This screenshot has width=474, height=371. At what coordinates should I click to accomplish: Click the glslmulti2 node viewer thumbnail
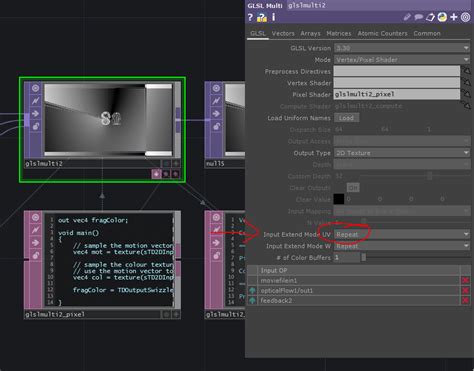tap(108, 120)
